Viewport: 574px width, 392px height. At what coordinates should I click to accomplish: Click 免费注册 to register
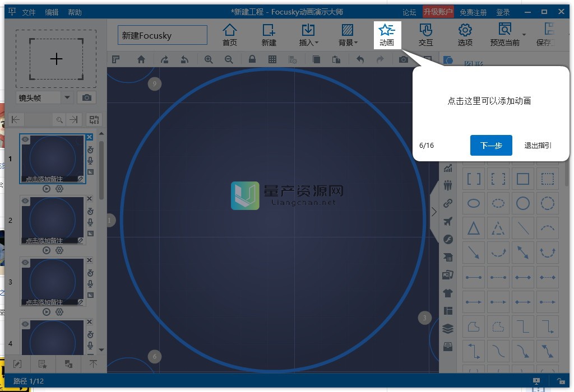pos(473,12)
